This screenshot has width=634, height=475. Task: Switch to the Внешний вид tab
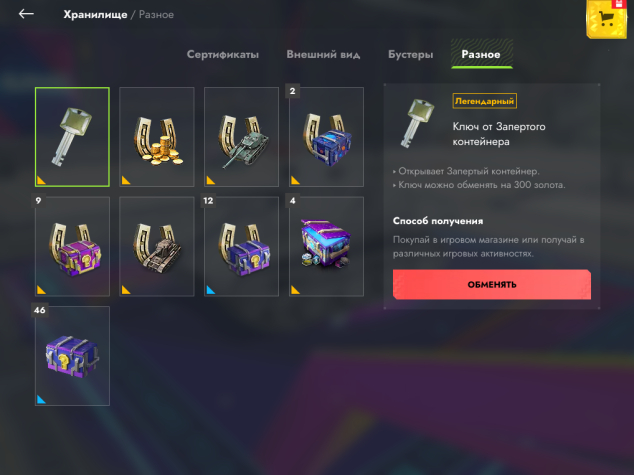tap(323, 55)
